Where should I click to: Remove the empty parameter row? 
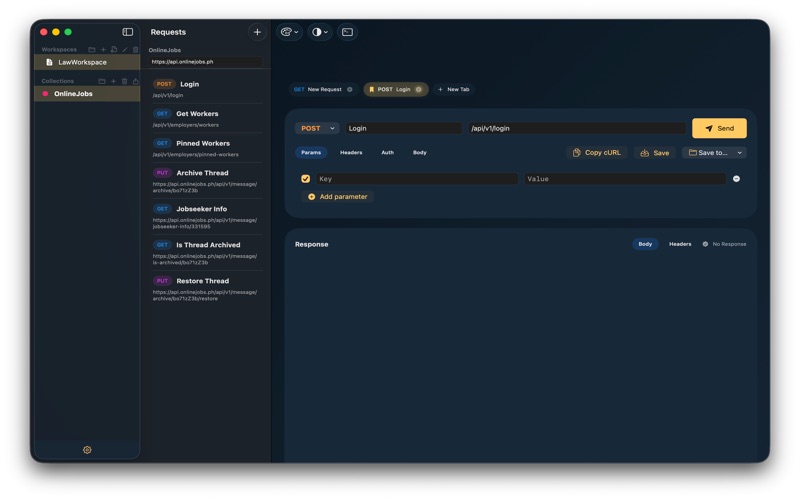pos(736,179)
